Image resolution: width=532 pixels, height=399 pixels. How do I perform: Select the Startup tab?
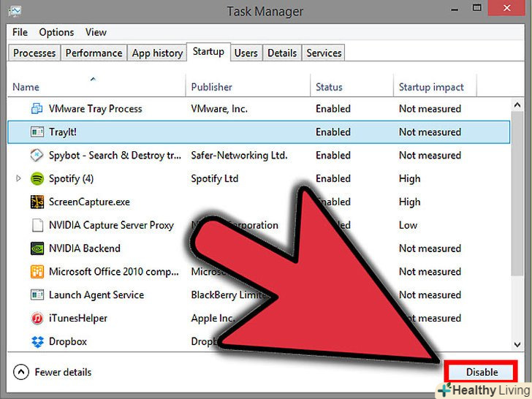(x=208, y=52)
